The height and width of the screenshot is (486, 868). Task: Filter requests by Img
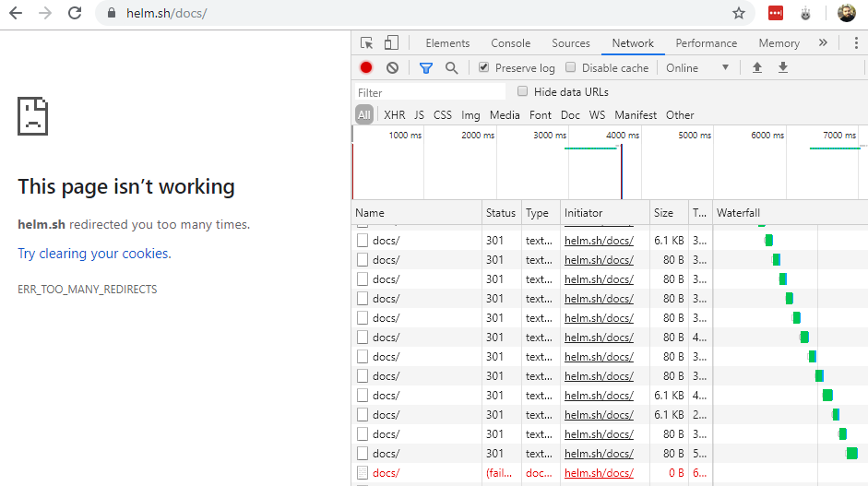pyautogui.click(x=470, y=115)
